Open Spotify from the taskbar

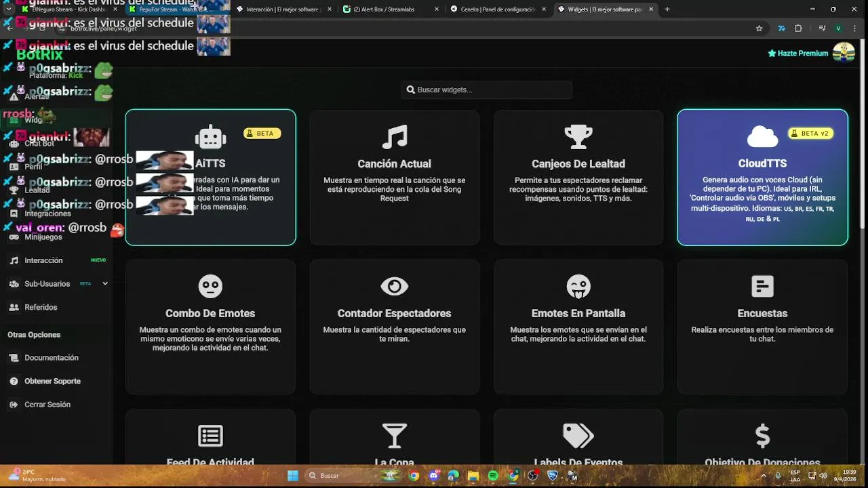tap(493, 476)
